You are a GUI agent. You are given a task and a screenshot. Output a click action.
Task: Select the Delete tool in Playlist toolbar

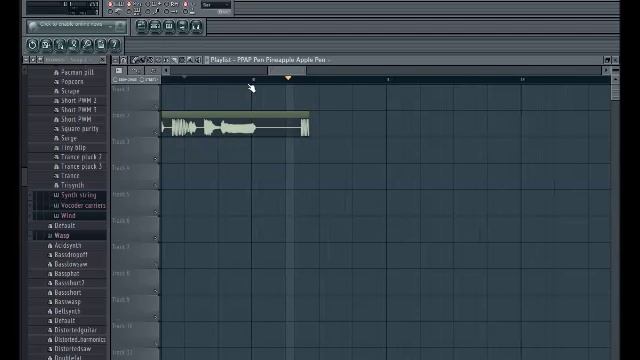(150, 60)
